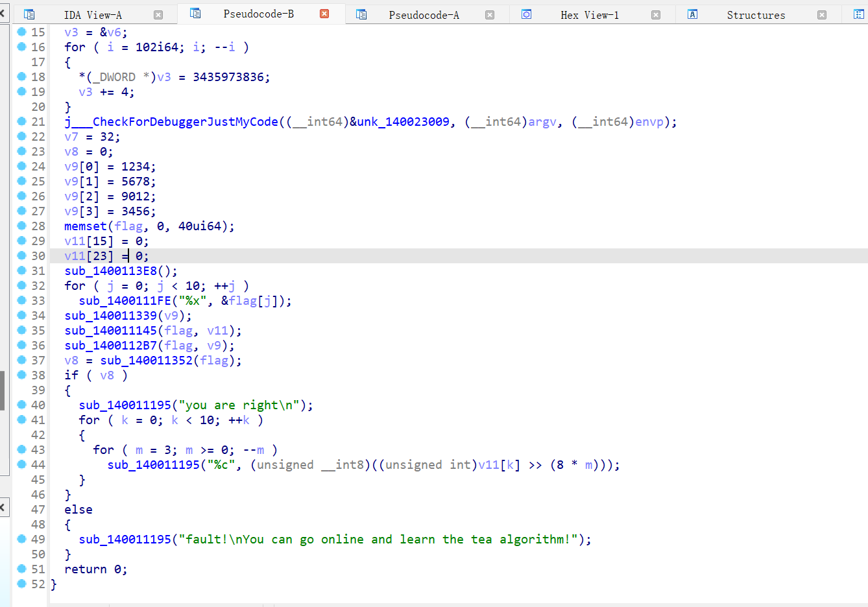Click the Hex View-1 tab icon

(527, 14)
